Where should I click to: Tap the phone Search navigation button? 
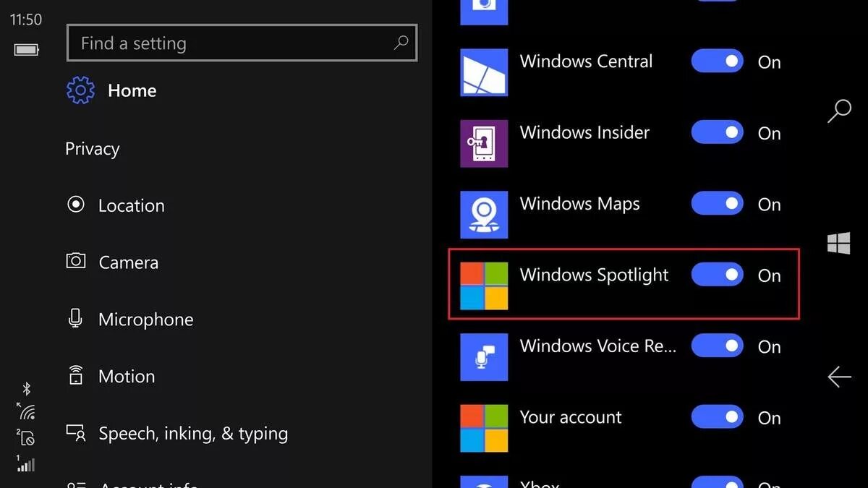pyautogui.click(x=839, y=112)
